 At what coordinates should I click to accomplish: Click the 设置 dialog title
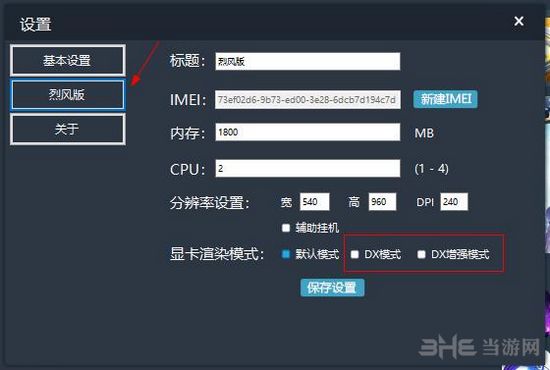pyautogui.click(x=35, y=25)
